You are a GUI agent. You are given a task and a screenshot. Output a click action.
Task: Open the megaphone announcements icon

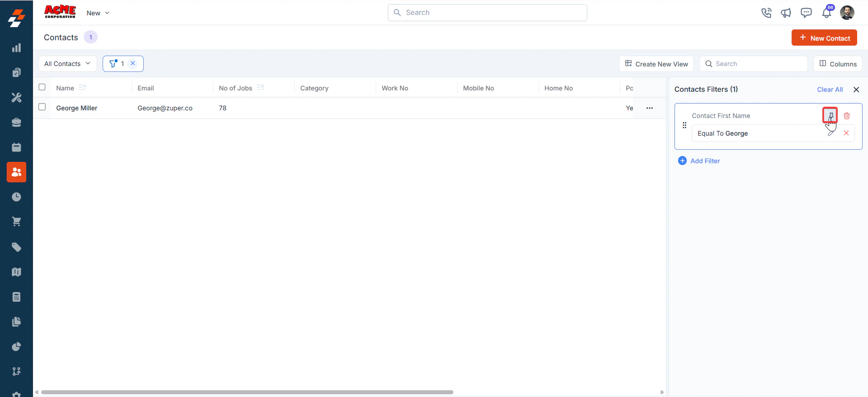click(x=786, y=13)
